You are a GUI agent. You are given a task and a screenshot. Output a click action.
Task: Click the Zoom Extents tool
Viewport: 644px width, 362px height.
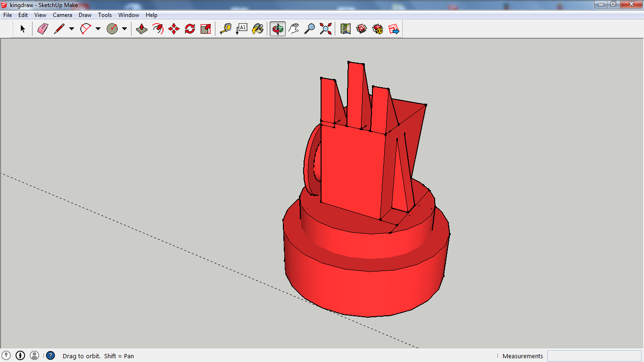click(x=326, y=29)
